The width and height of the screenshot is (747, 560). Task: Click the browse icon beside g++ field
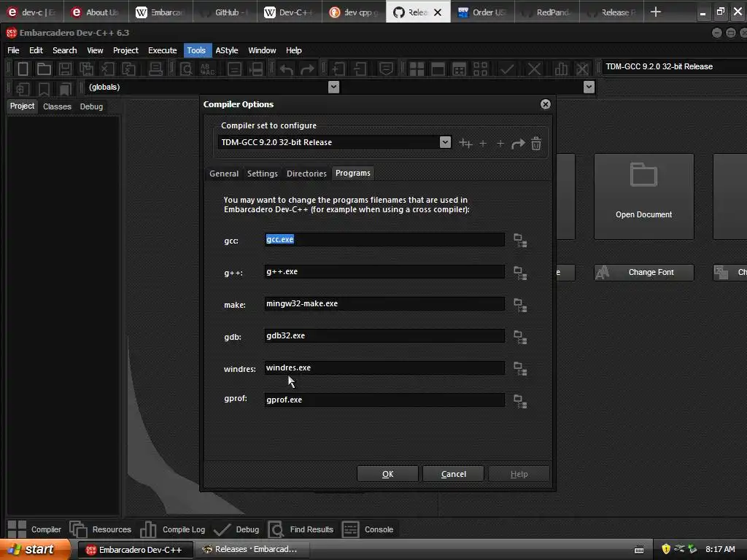(519, 273)
